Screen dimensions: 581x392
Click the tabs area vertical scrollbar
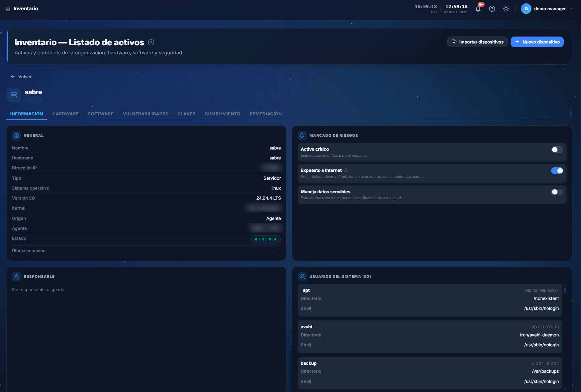click(x=570, y=114)
